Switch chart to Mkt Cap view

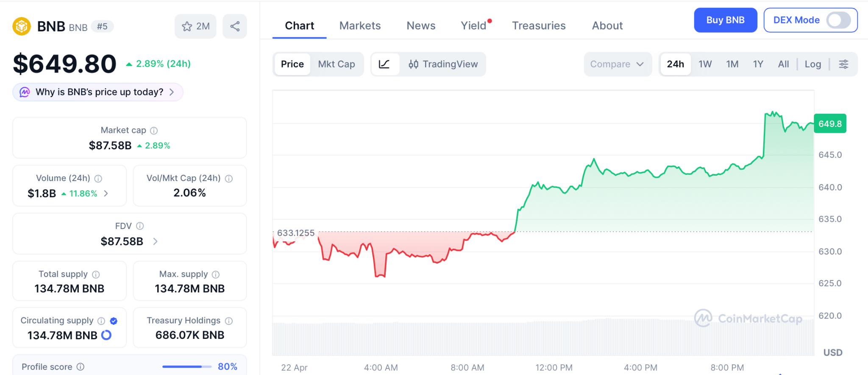pos(337,64)
